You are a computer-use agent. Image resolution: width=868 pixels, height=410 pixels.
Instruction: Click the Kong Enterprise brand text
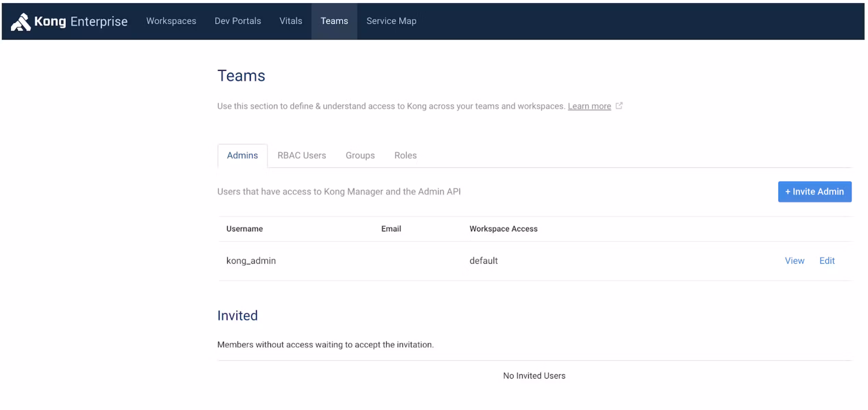pyautogui.click(x=81, y=22)
